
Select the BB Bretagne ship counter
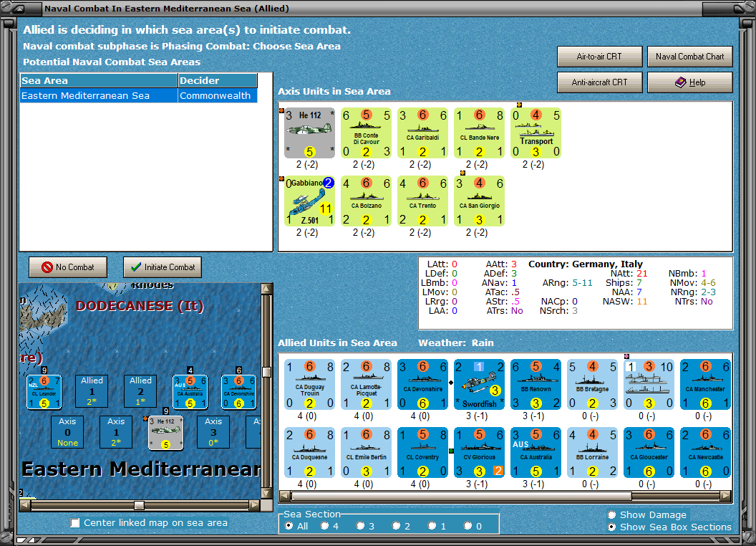(592, 384)
